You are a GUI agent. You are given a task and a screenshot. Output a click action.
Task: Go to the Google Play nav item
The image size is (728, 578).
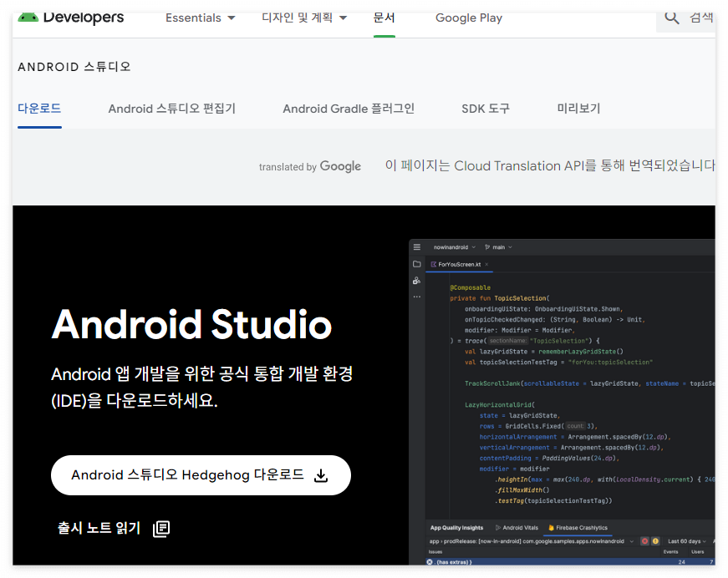pos(468,18)
